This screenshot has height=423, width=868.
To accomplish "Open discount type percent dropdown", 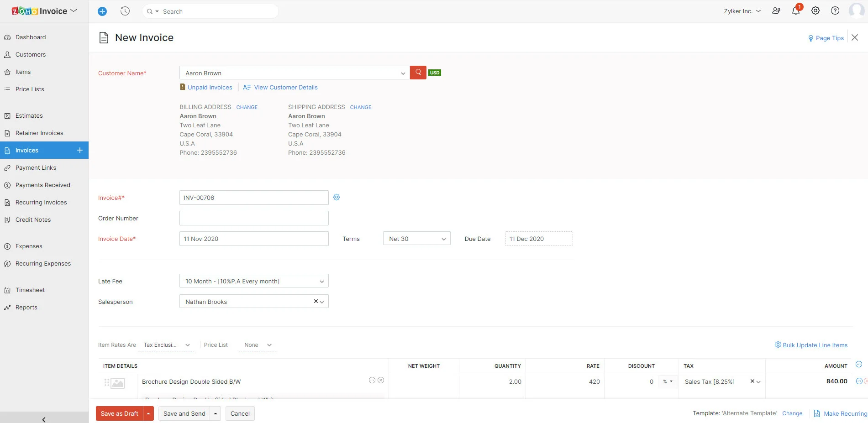I will click(x=668, y=381).
